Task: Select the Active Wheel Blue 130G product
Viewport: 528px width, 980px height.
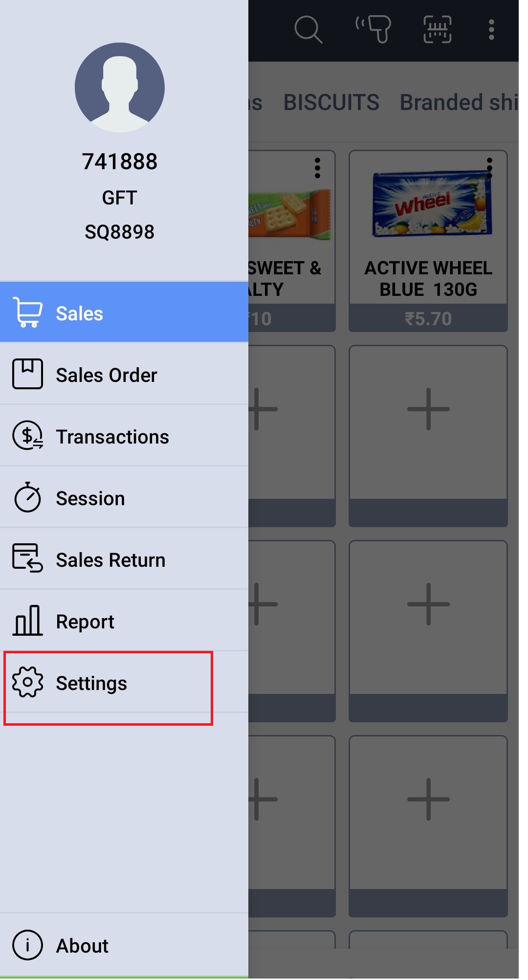Action: [428, 230]
